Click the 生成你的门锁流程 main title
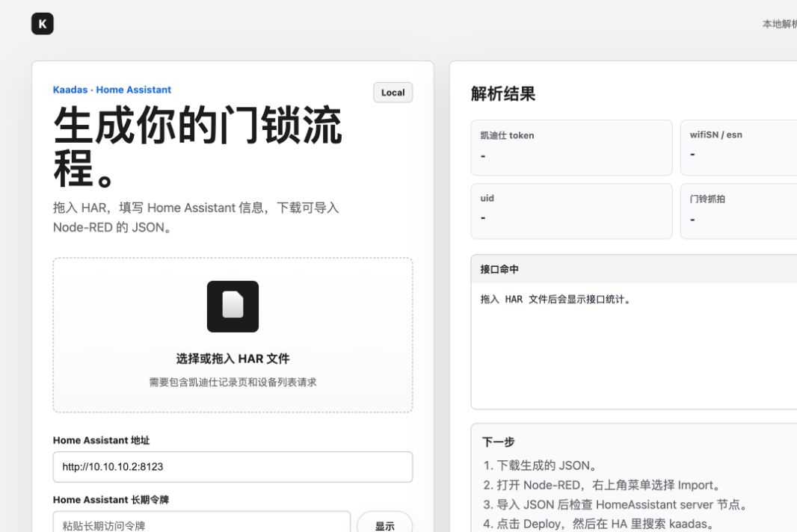The height and width of the screenshot is (532, 797). (197, 146)
